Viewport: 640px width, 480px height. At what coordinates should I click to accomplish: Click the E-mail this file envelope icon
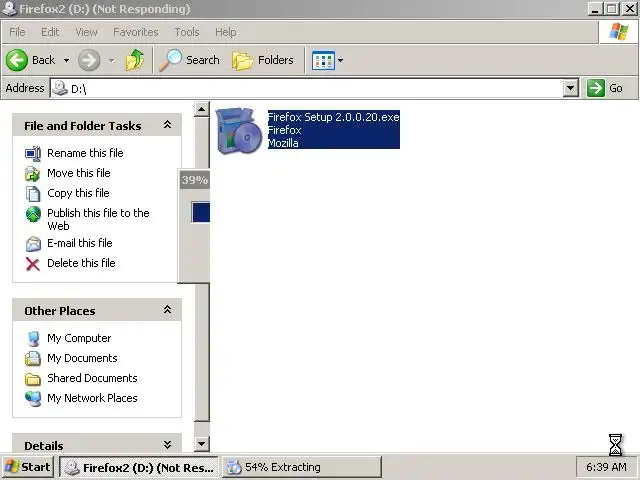pyautogui.click(x=33, y=244)
